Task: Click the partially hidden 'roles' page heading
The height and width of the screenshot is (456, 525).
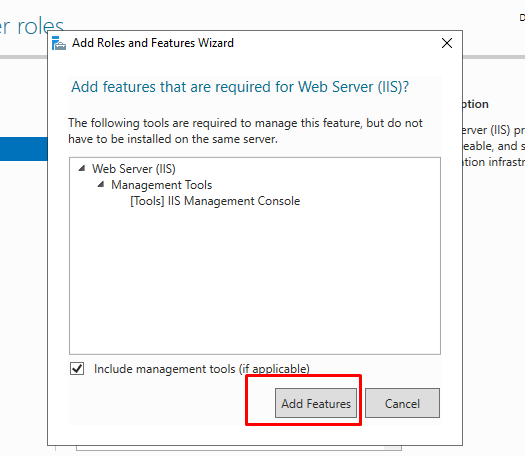Action: coord(32,26)
